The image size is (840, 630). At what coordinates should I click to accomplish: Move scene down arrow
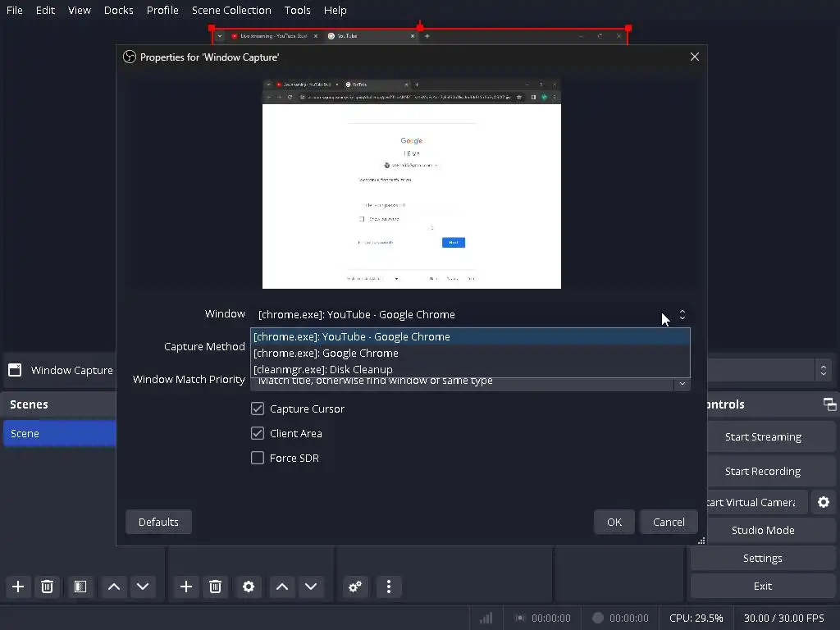tap(143, 587)
